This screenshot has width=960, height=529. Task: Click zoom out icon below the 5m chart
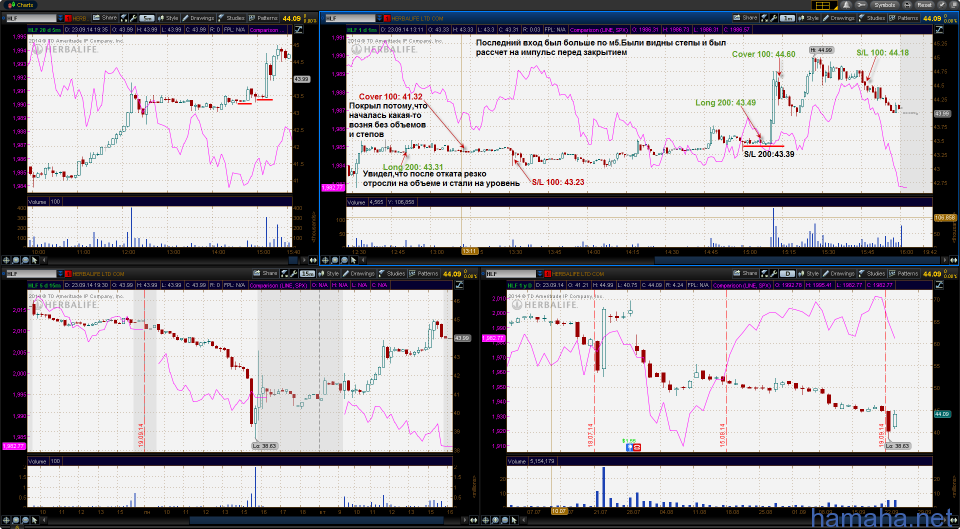coord(25,260)
